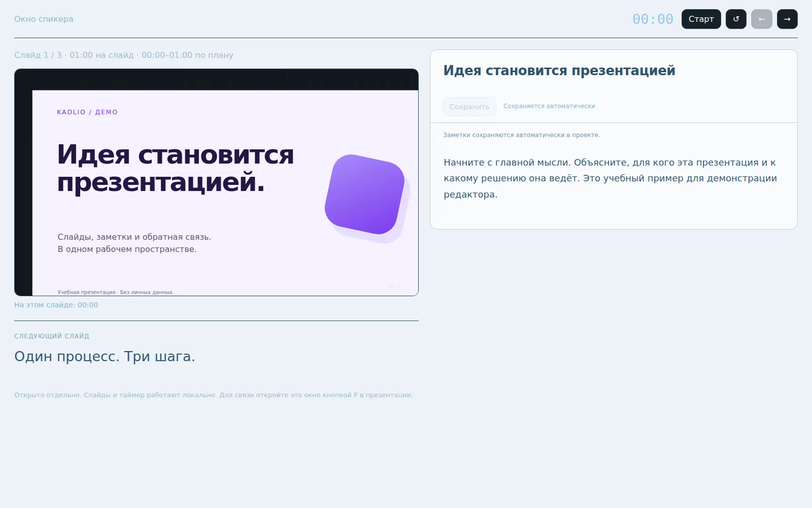Click the 'СЛЕДУЮЩИЙ СЛАЙД' label
Screen dimensions: 812x508
(x=52, y=336)
